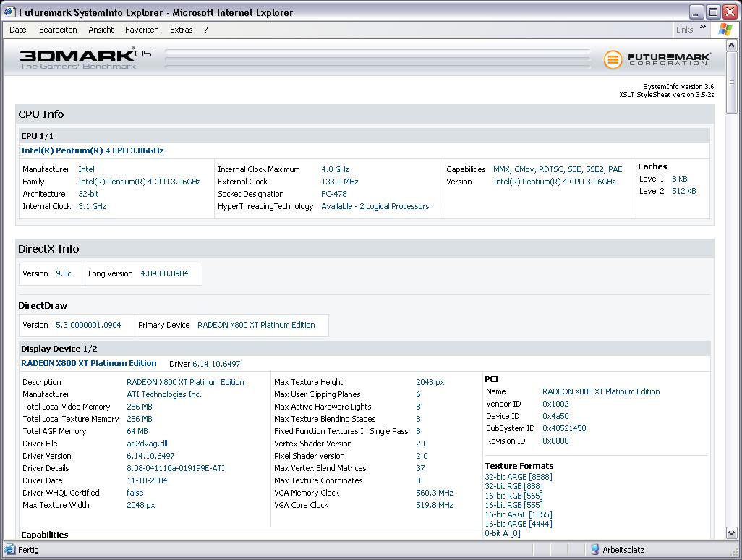Select the Vendor ID value 0x1002

tap(555, 404)
